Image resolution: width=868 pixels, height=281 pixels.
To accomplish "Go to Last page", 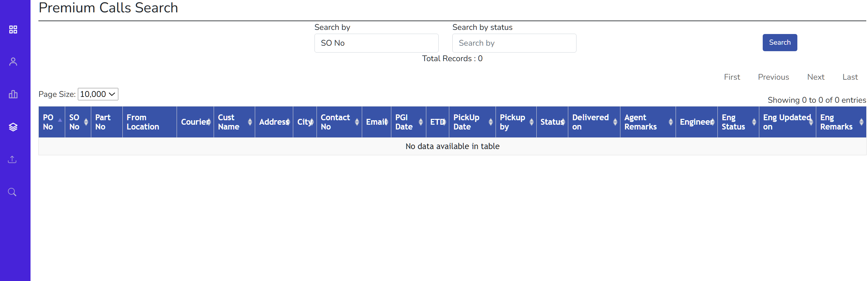I will coord(850,77).
